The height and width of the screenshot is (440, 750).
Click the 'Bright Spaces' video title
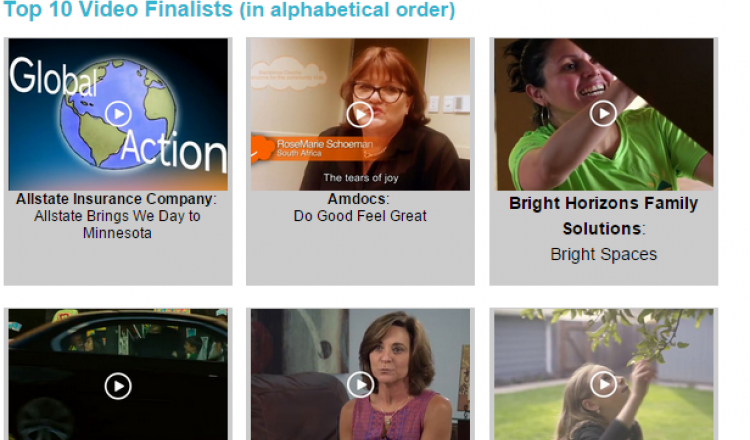tap(604, 254)
